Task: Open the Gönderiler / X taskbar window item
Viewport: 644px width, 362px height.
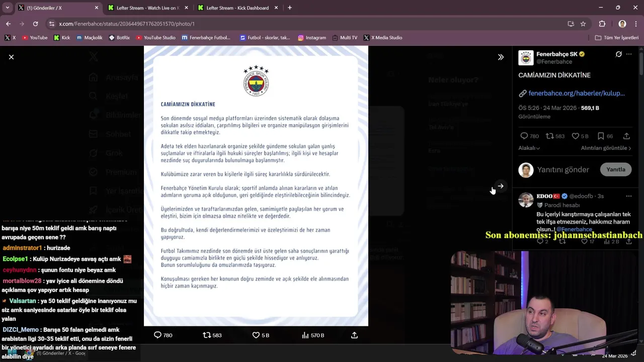Action: click(x=55, y=353)
